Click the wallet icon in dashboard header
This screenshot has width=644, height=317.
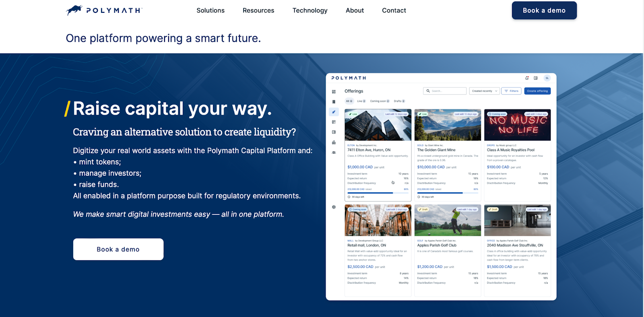pyautogui.click(x=536, y=78)
